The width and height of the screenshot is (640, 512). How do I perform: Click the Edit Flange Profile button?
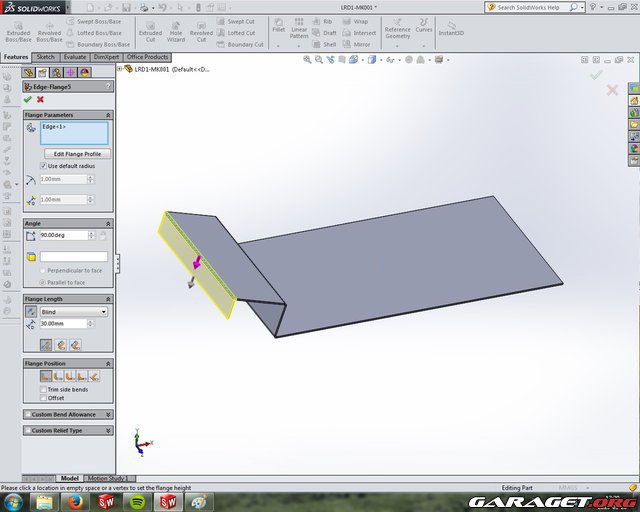pos(76,154)
